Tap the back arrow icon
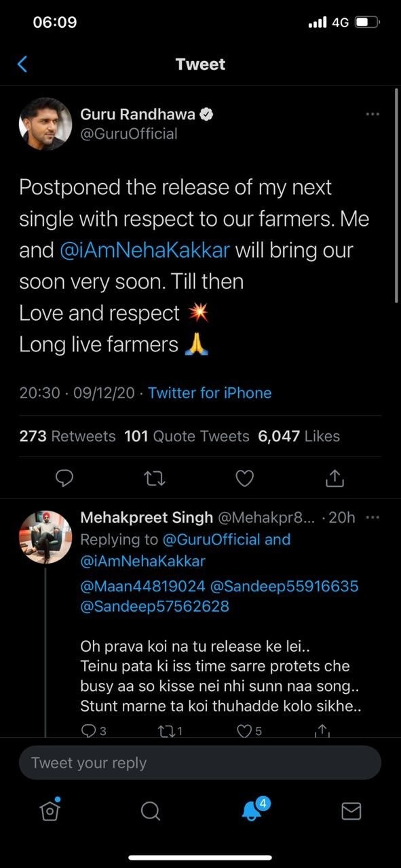The height and width of the screenshot is (868, 401). [x=22, y=64]
